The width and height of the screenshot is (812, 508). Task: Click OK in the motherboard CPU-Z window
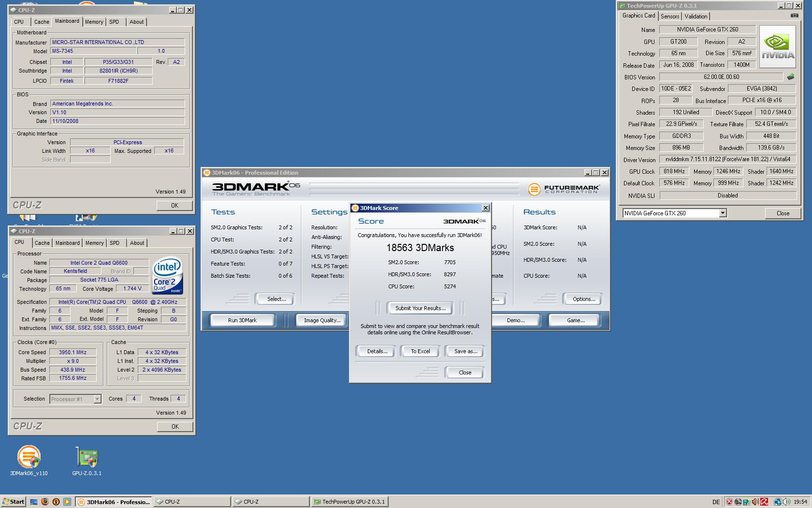coord(174,206)
